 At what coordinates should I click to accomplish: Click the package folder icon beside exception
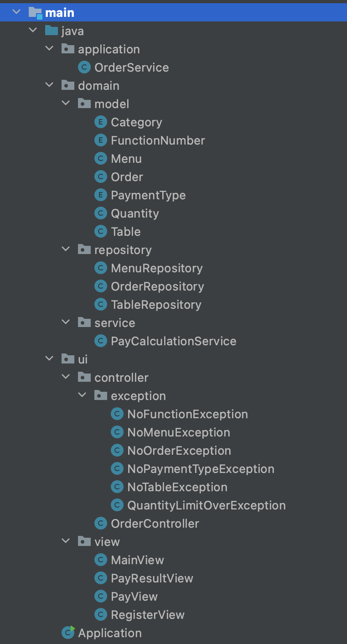click(101, 395)
